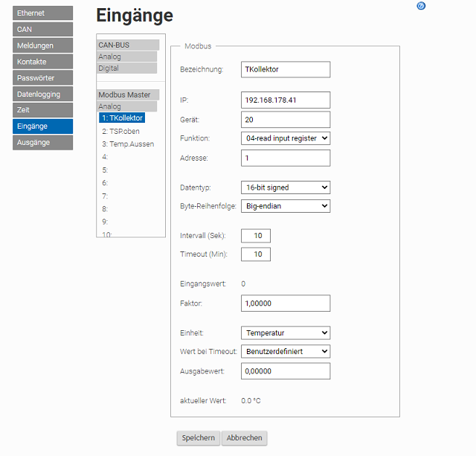Image resolution: width=476 pixels, height=456 pixels.
Task: Select the 3: Temp.Aussen input
Action: (128, 144)
